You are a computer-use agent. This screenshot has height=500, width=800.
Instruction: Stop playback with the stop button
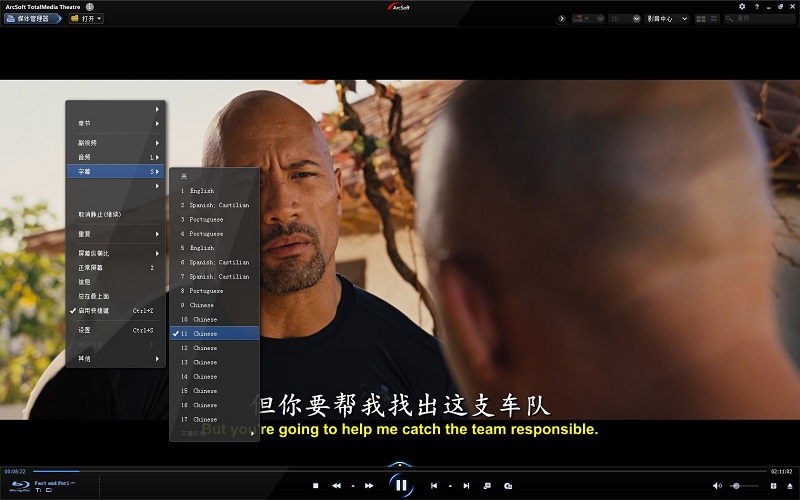[x=315, y=486]
